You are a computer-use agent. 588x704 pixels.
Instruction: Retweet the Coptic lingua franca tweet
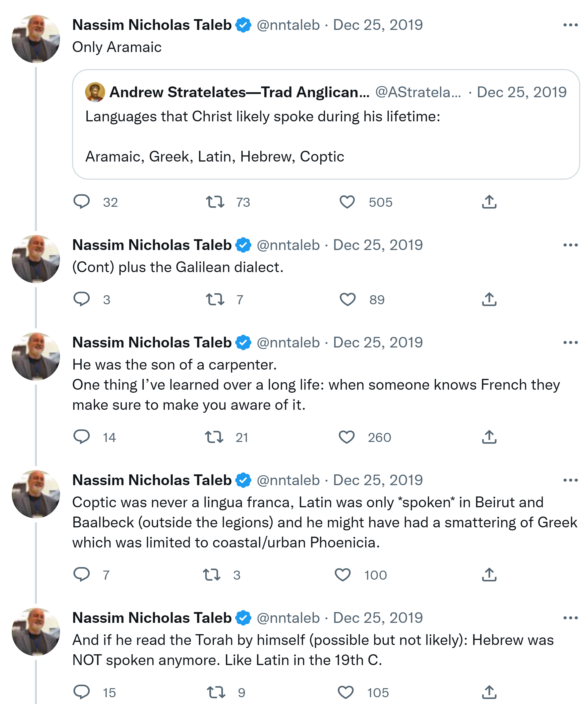tap(212, 575)
